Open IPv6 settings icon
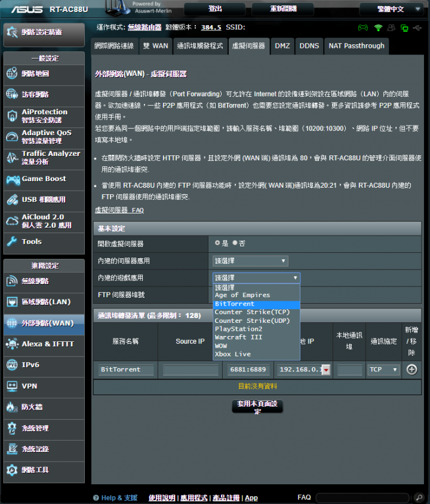 tap(12, 365)
